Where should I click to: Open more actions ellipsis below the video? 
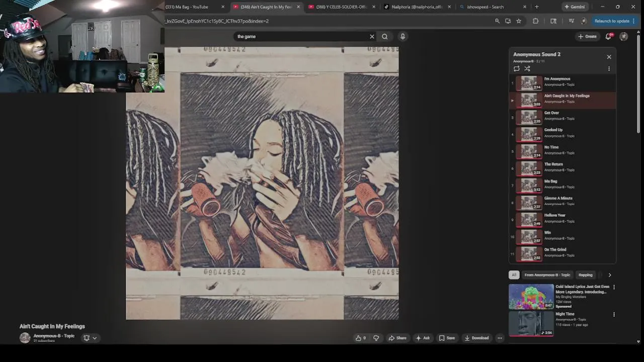tap(500, 338)
